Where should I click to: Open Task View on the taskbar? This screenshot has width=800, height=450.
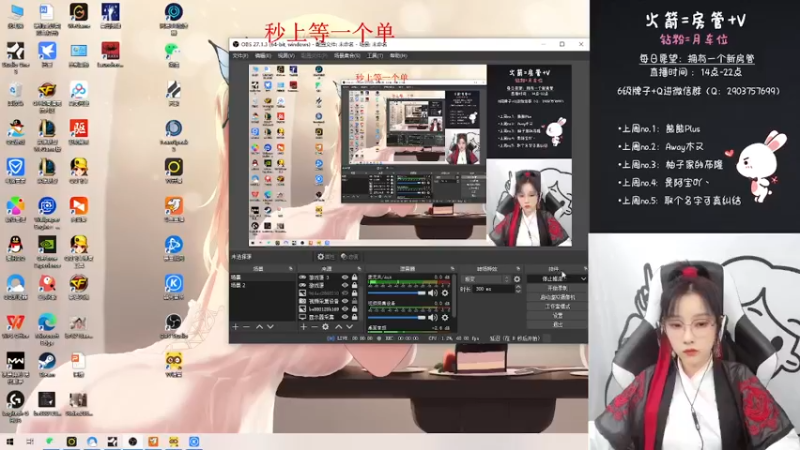(x=30, y=442)
